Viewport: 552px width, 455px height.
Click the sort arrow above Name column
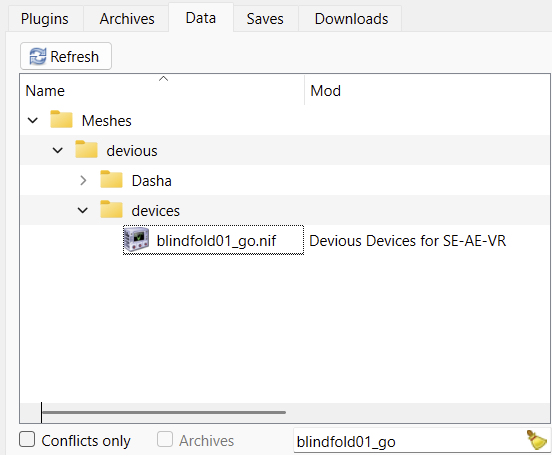163,79
